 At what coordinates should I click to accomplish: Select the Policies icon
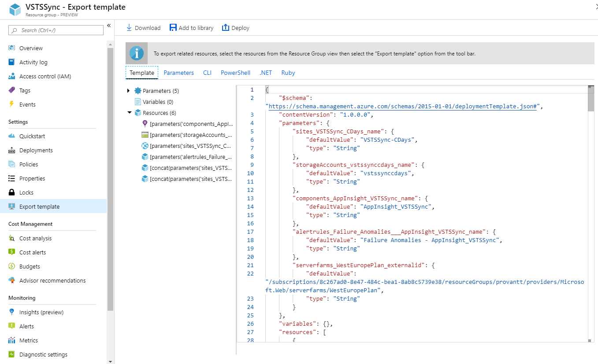point(12,164)
